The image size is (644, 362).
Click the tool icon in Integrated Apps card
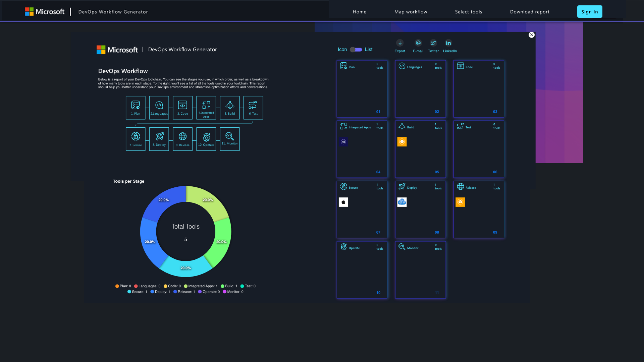(343, 142)
